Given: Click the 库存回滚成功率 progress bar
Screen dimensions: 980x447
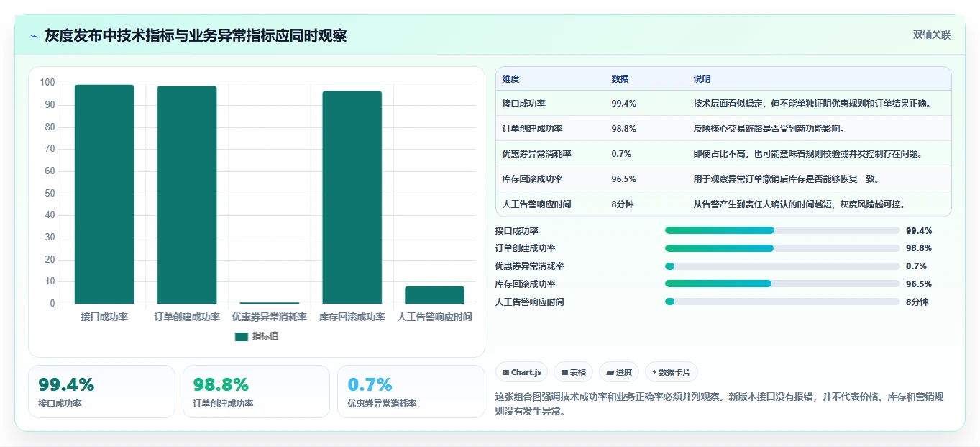Looking at the screenshot, I should click(x=782, y=284).
